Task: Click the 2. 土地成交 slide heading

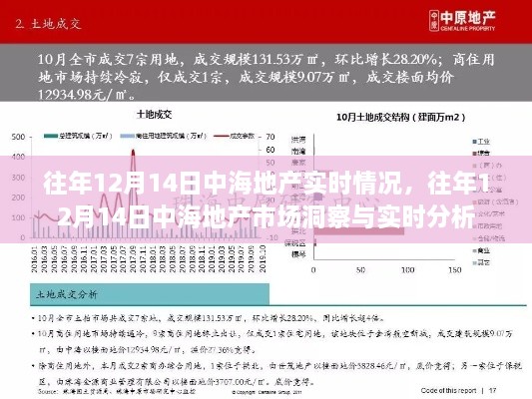Action: tap(48, 24)
